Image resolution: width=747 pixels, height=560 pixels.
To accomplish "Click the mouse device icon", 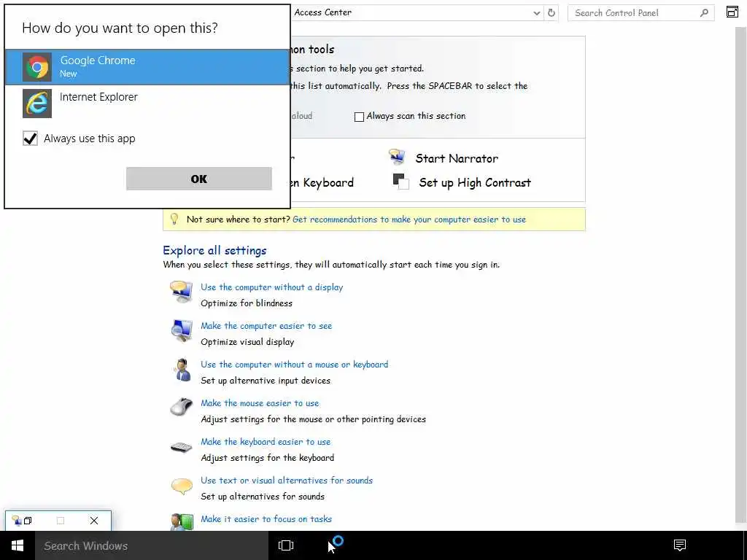I will coord(182,407).
